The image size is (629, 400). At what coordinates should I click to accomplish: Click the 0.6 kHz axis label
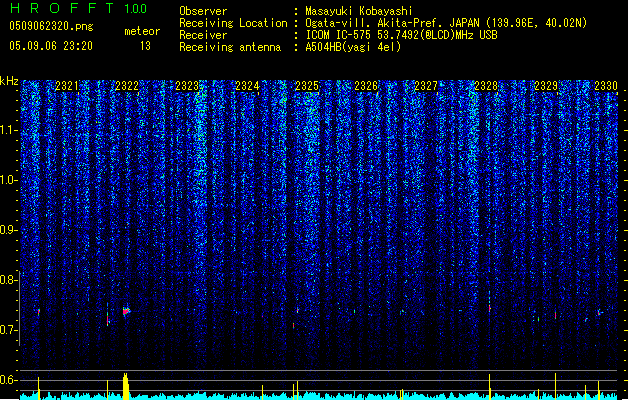click(8, 380)
